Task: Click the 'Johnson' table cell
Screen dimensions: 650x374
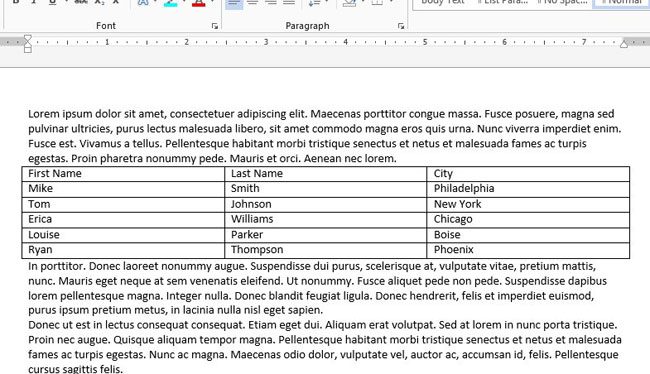Action: click(325, 204)
